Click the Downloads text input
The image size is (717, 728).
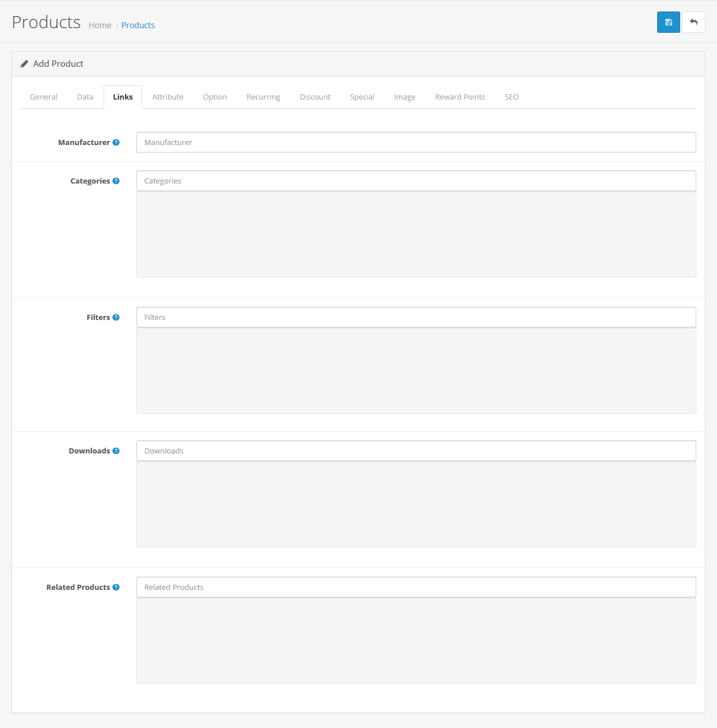tap(415, 451)
